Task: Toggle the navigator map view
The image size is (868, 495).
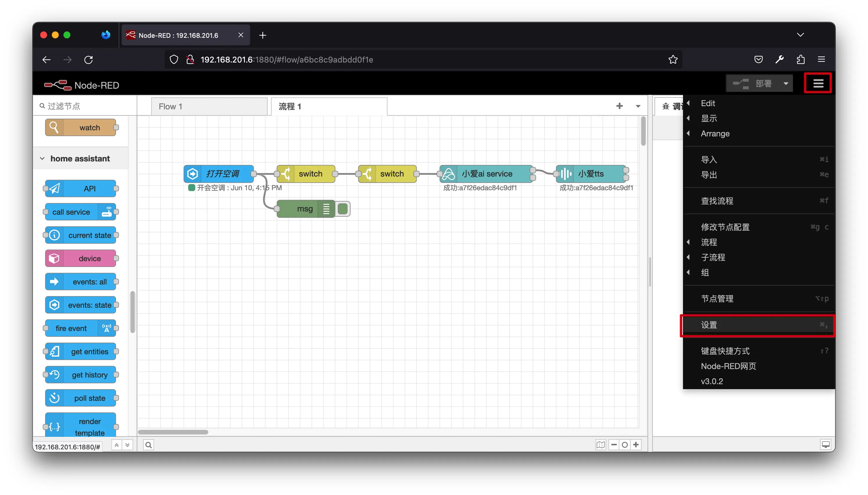Action: [600, 445]
